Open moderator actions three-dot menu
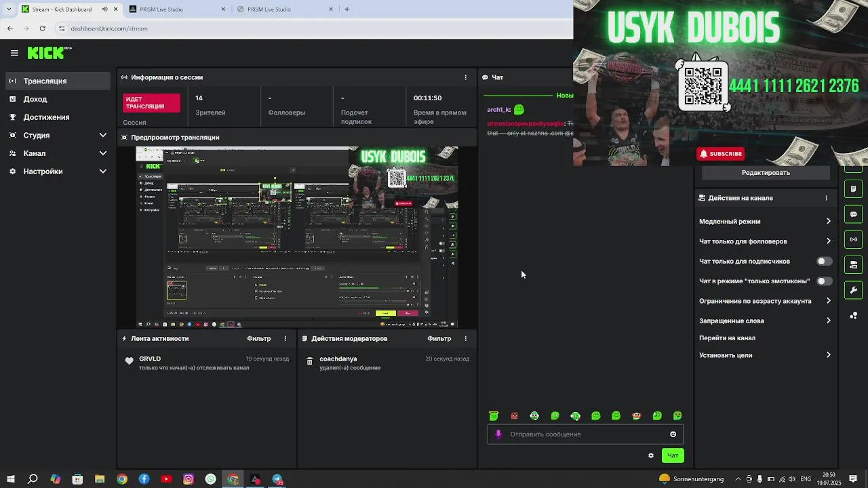Viewport: 868px width, 488px height. [465, 338]
